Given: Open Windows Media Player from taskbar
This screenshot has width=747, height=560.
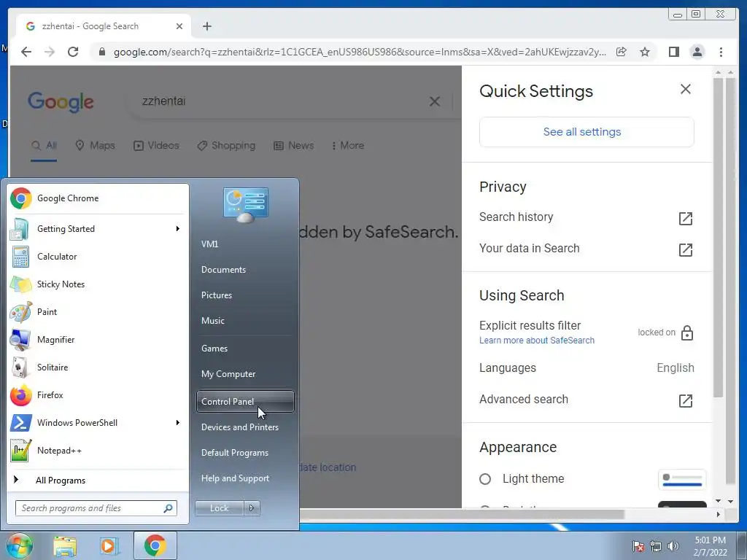Looking at the screenshot, I should pyautogui.click(x=109, y=545).
